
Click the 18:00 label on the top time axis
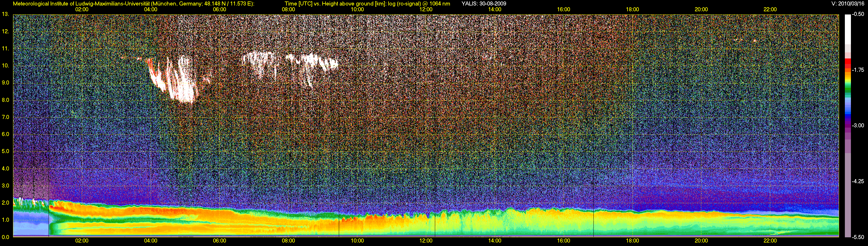coord(632,10)
